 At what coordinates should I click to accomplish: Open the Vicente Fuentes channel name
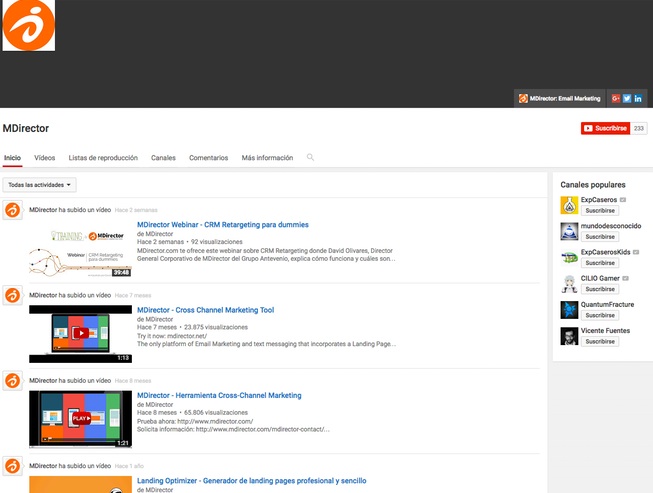coord(605,331)
